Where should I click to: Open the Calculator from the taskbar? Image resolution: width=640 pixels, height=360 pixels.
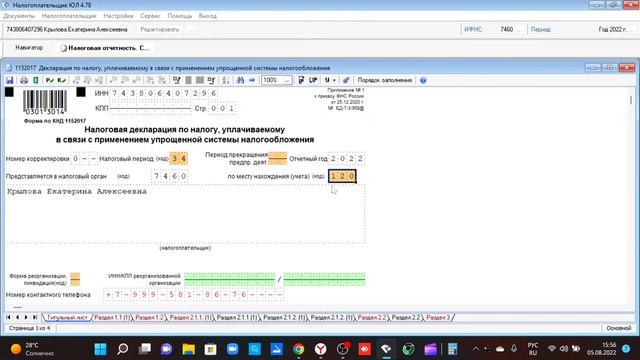tap(452, 349)
